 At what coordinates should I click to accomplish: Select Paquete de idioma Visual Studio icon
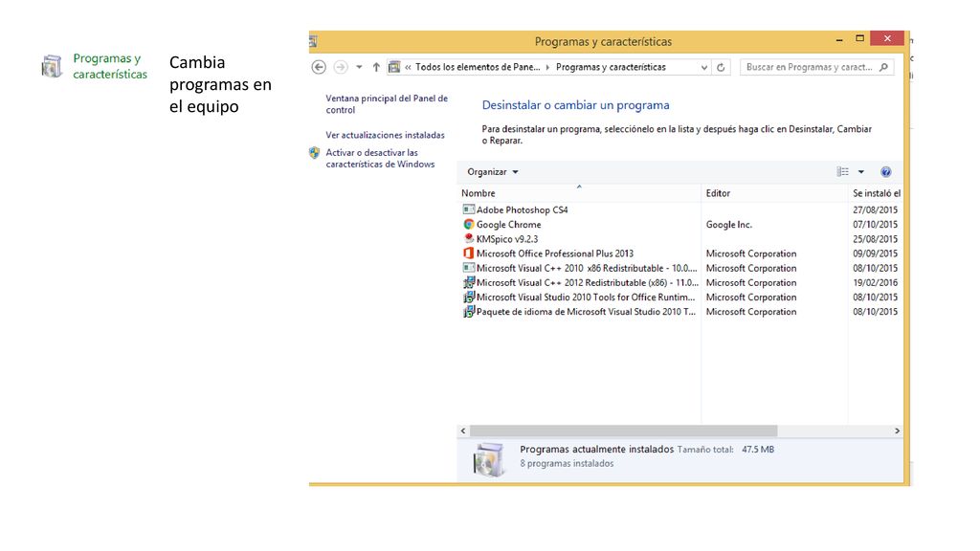pyautogui.click(x=468, y=311)
